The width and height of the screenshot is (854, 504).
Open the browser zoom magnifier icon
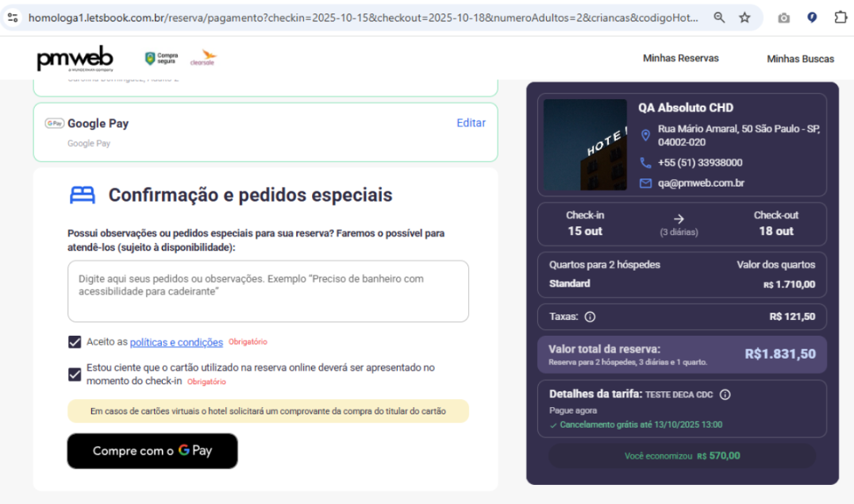[719, 17]
